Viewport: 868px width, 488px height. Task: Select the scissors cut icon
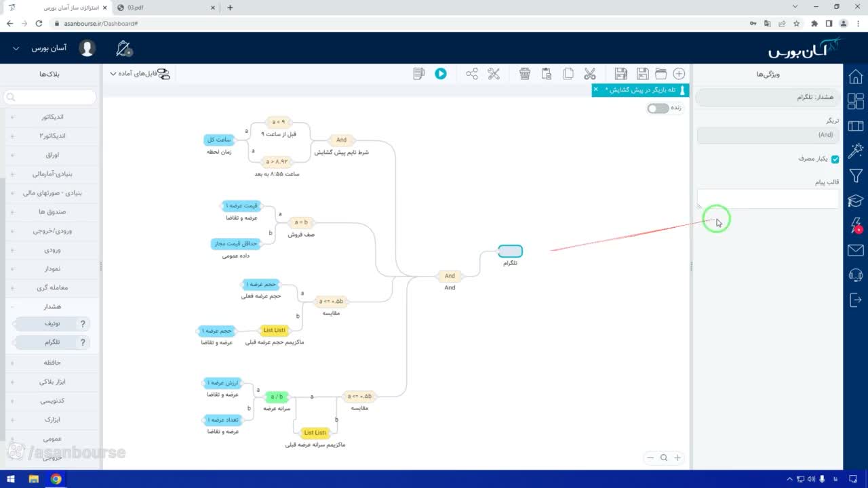click(589, 74)
